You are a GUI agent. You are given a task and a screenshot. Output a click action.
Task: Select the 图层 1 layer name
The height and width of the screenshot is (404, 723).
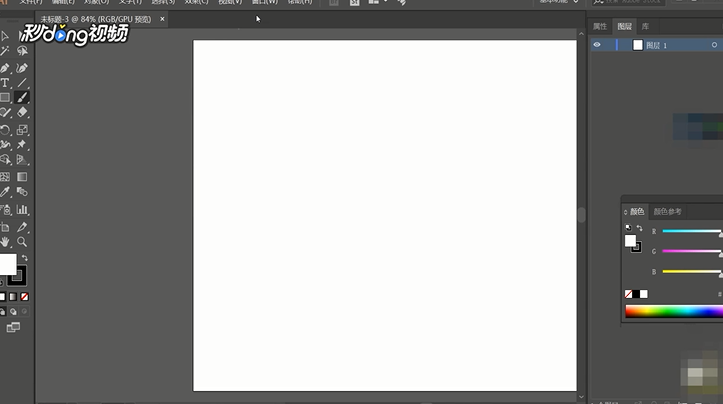tap(656, 45)
